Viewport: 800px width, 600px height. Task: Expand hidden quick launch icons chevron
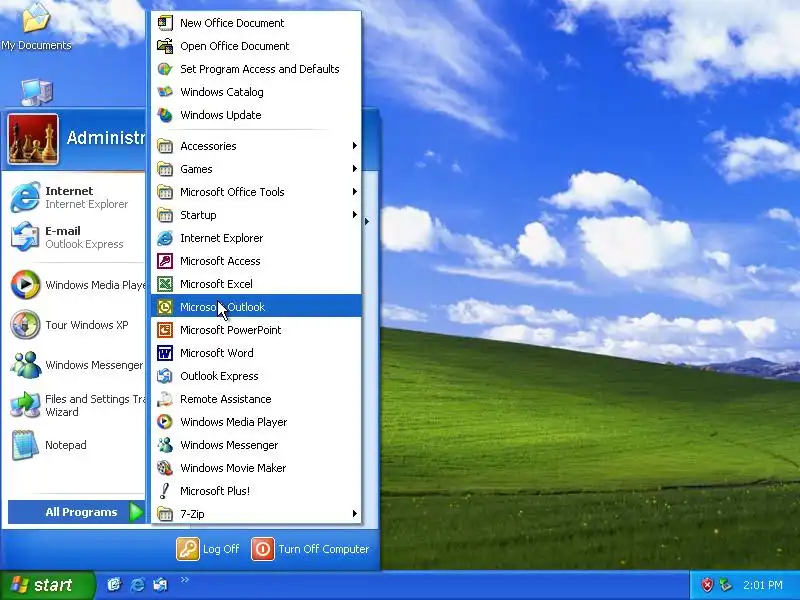185,579
